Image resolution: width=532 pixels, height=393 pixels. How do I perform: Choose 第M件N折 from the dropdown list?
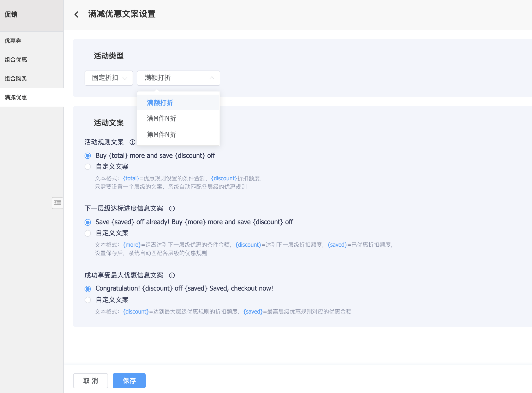[161, 135]
